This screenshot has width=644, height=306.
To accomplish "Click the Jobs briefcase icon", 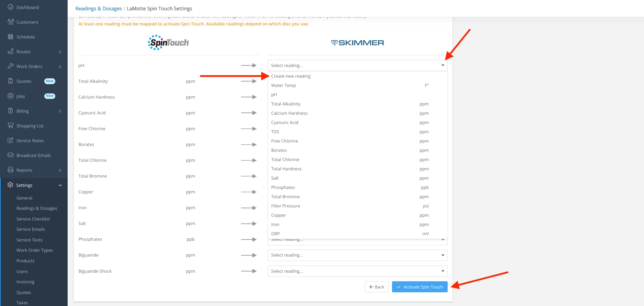I will pyautogui.click(x=10, y=96).
